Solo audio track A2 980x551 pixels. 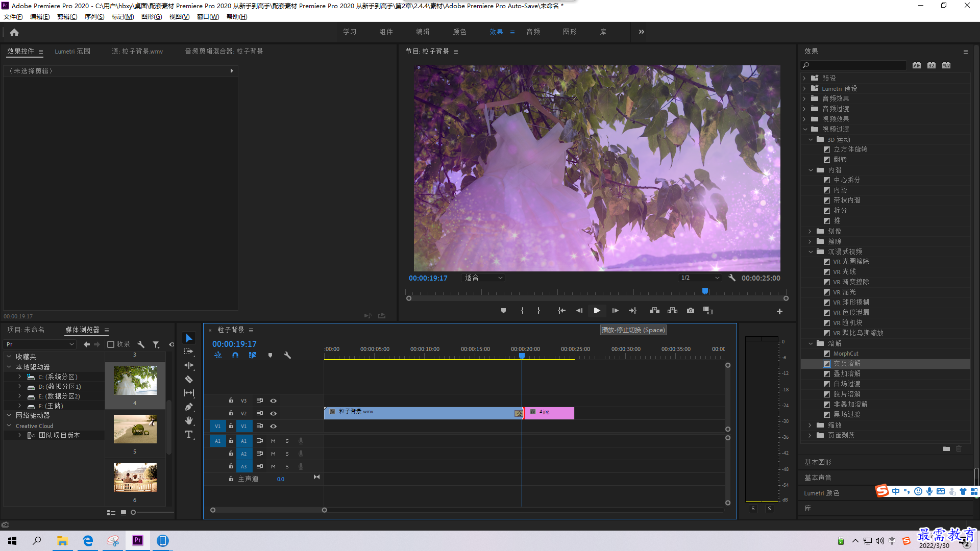coord(287,454)
